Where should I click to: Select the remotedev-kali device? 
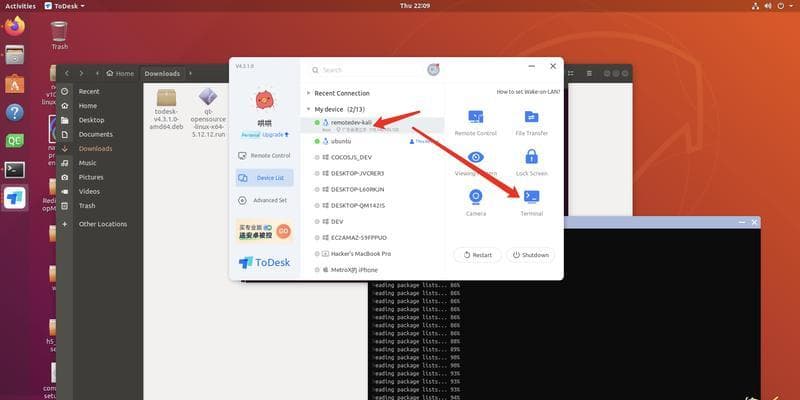372,125
